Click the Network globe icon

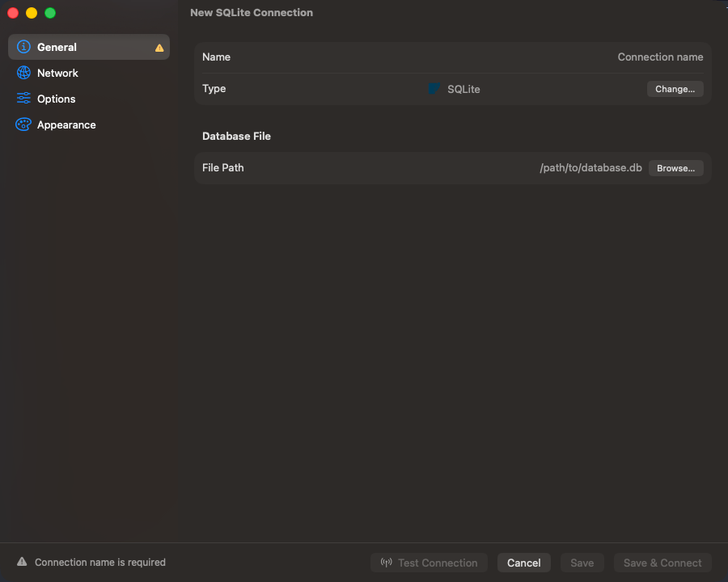click(x=23, y=73)
